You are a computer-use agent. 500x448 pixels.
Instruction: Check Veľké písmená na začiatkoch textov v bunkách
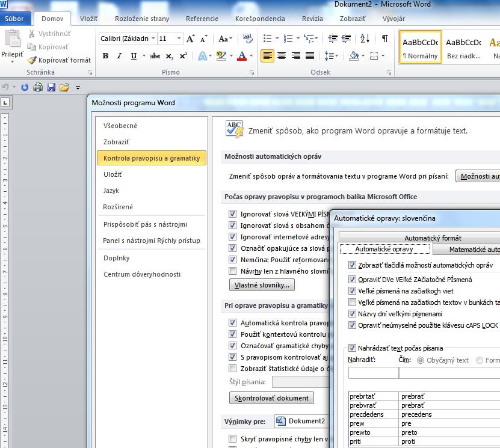[x=352, y=302]
